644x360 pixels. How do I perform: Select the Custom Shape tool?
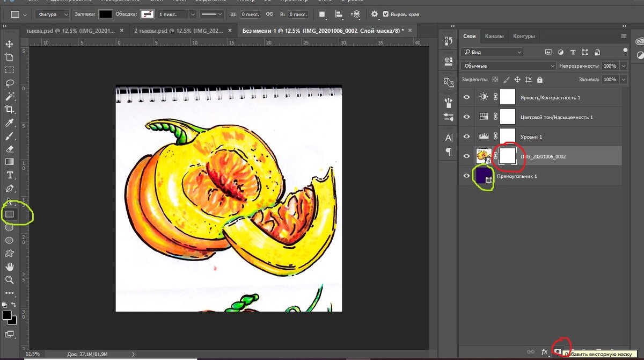click(x=9, y=254)
